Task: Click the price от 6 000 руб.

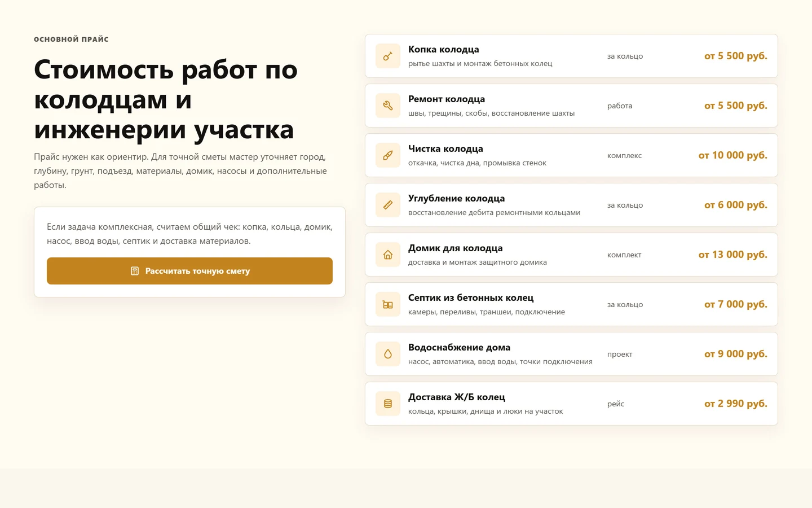Action: coord(736,205)
